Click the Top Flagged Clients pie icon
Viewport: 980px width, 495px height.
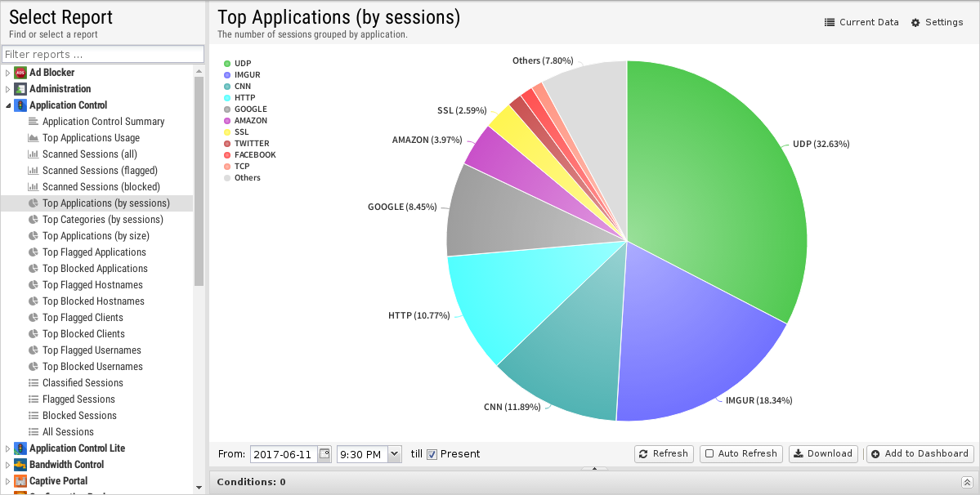[x=34, y=317]
